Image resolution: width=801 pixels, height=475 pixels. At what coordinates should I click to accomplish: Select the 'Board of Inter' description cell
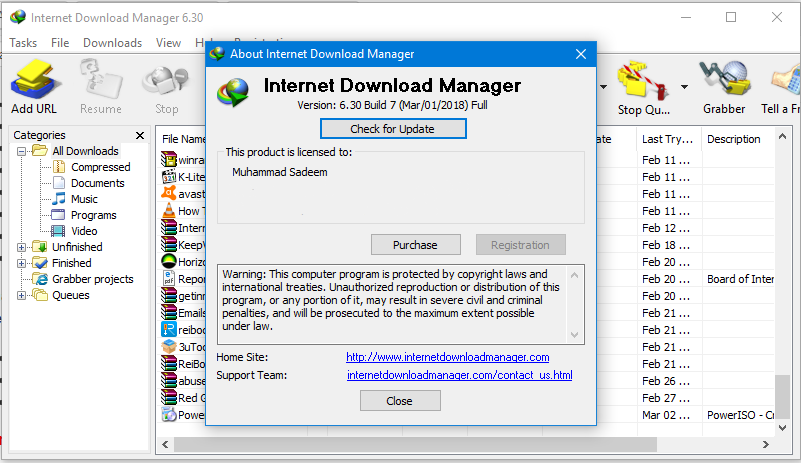coord(740,279)
